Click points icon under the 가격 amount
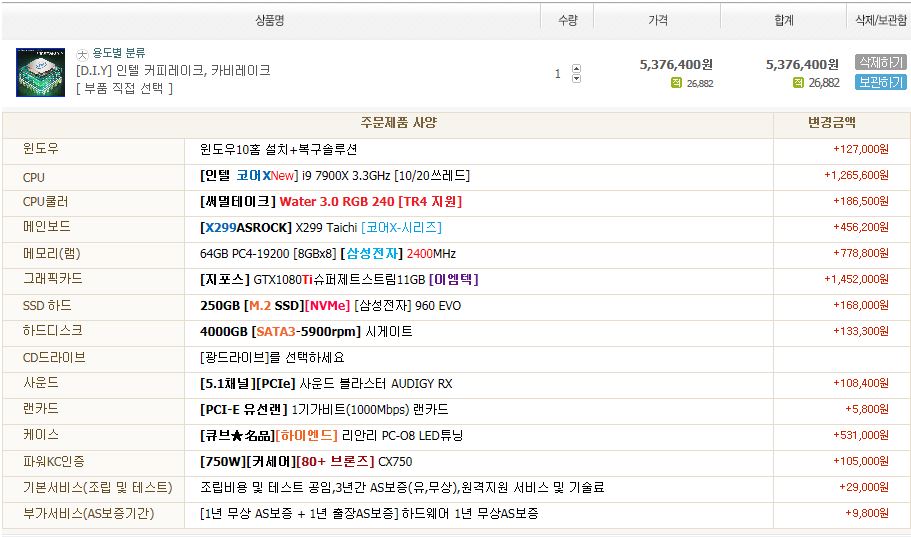This screenshot has width=911, height=537. (x=676, y=83)
